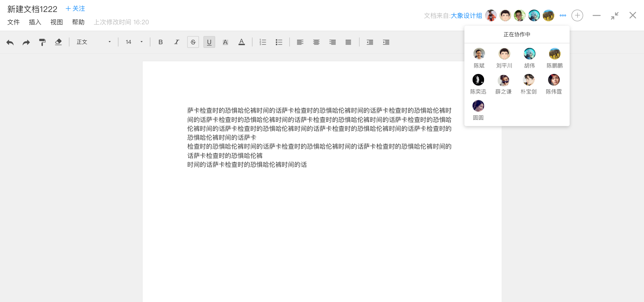Click the clear formatting eraser icon
644x302 pixels.
pyautogui.click(x=58, y=42)
